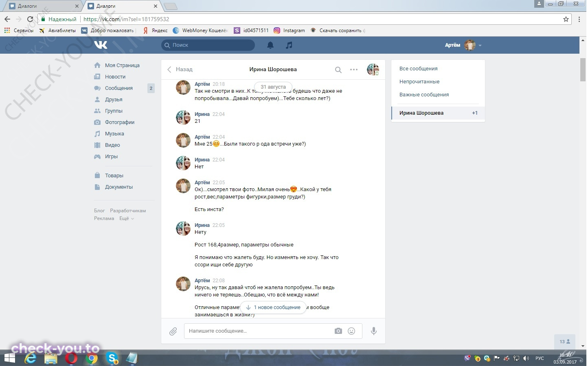
Task: Attach a file with the paperclip icon
Action: point(173,331)
